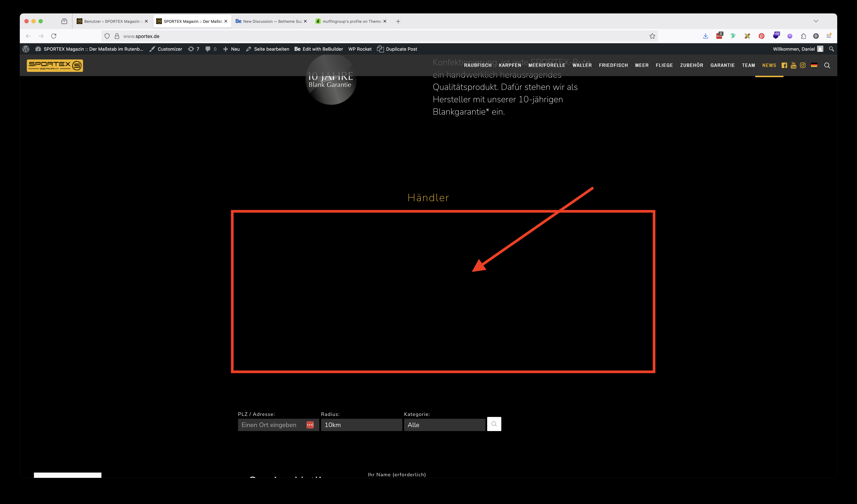Open the Firefox View icon beside the tabs

click(64, 21)
